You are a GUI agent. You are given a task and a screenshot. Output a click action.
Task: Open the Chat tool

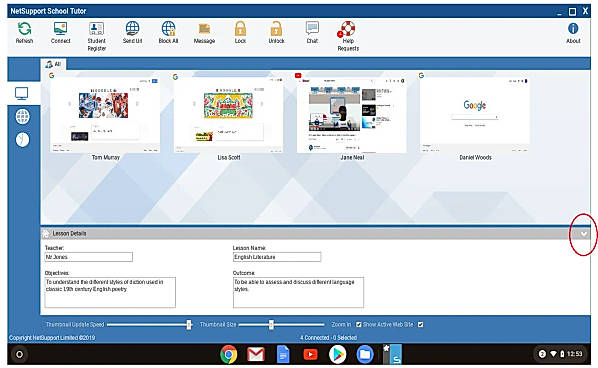[x=312, y=29]
